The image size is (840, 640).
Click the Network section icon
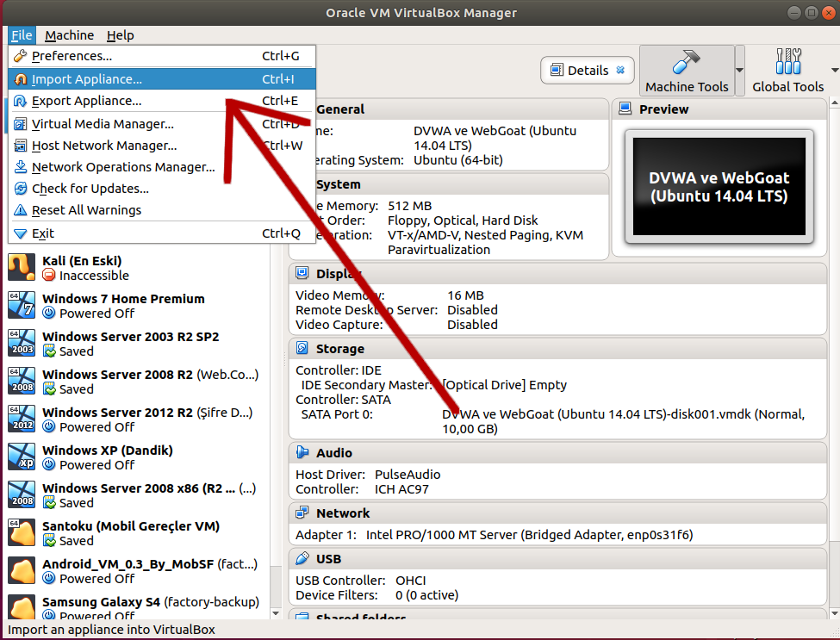pos(302,513)
